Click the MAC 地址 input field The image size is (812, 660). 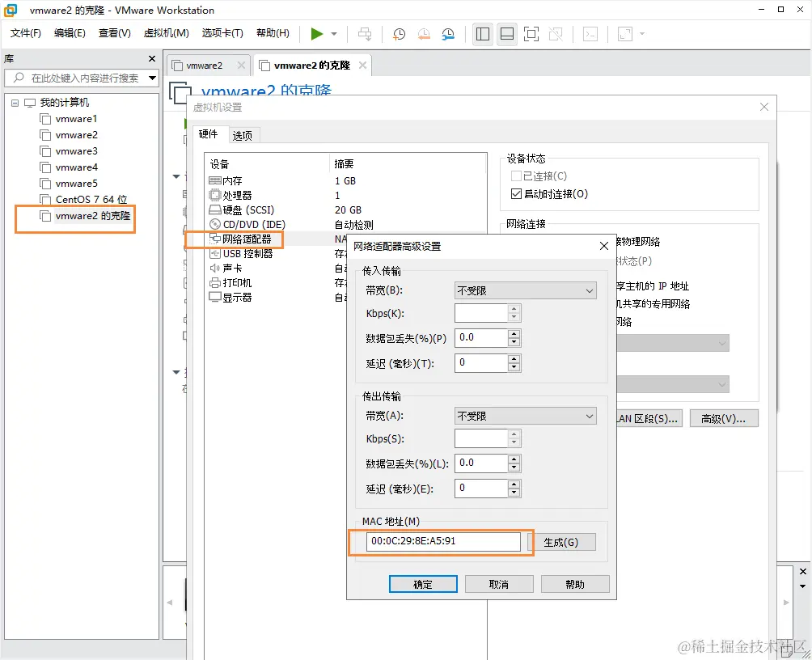442,541
